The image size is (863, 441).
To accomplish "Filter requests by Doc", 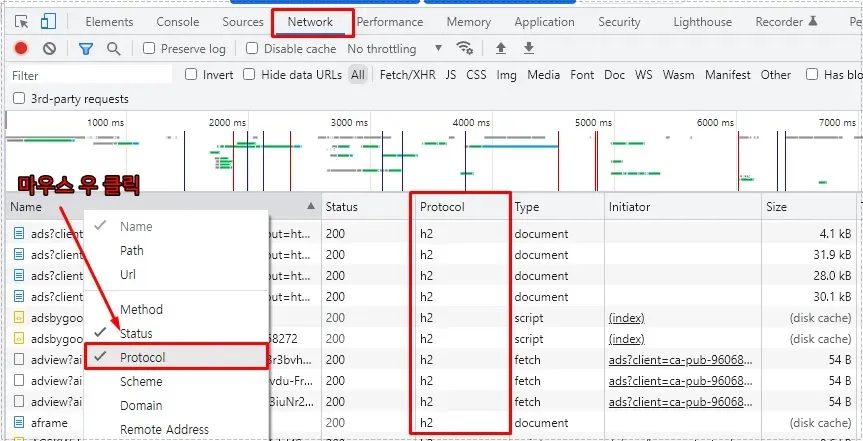I will (x=614, y=74).
